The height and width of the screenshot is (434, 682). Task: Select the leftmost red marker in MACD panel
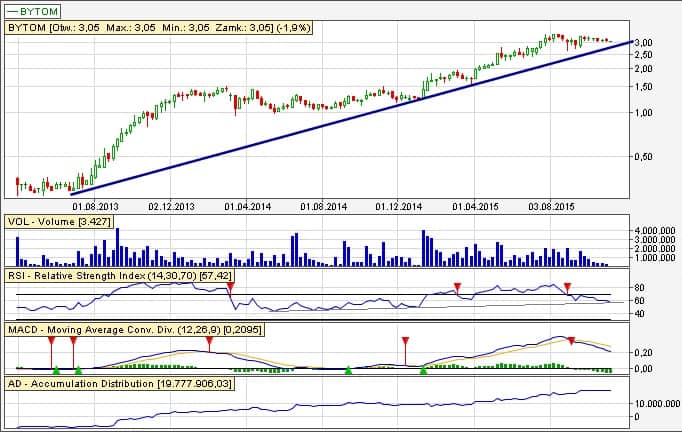(50, 342)
